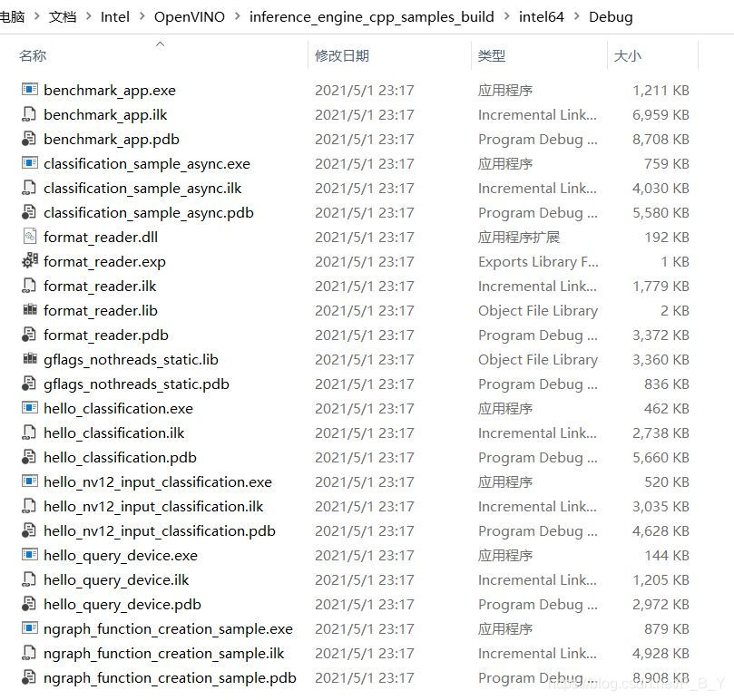The height and width of the screenshot is (700, 734).
Task: Select file name hello_classification.ilk
Action: [113, 433]
